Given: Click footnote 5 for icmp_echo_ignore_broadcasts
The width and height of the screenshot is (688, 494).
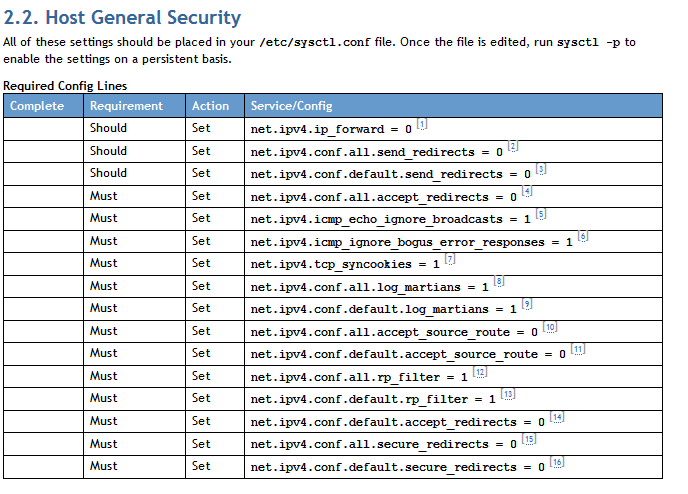Looking at the screenshot, I should click(541, 214).
